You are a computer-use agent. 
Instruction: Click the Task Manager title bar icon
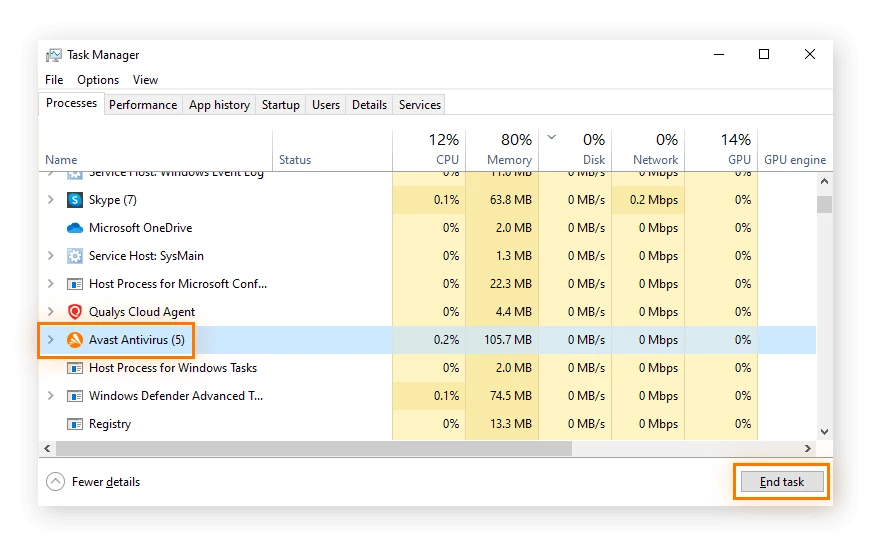54,55
